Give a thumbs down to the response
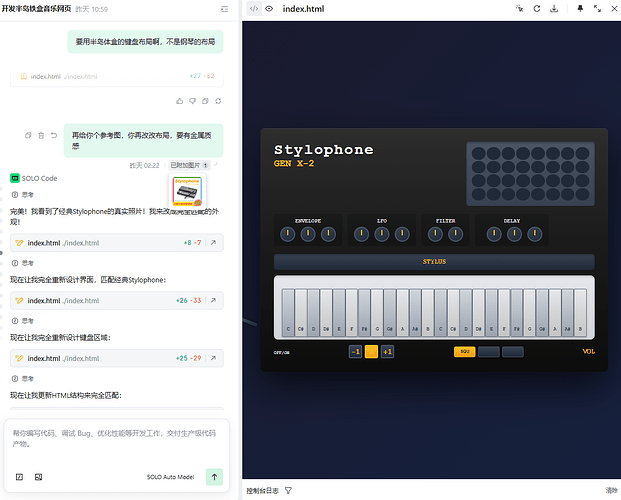 pyautogui.click(x=192, y=101)
